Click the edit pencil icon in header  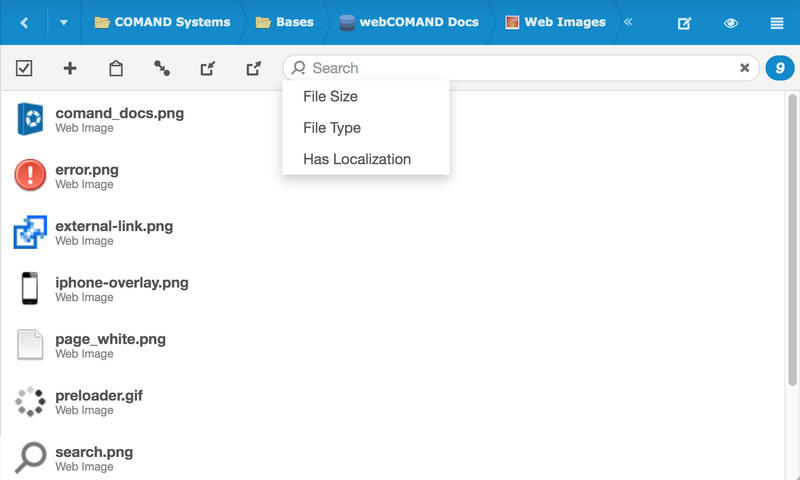click(685, 23)
